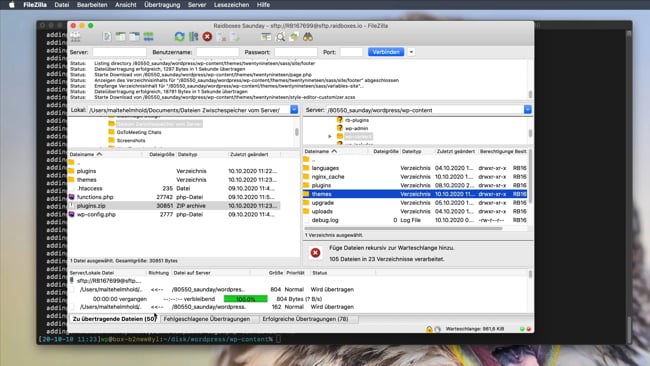This screenshot has width=650, height=366.
Task: Select remote plugins directory row
Action: (416, 185)
